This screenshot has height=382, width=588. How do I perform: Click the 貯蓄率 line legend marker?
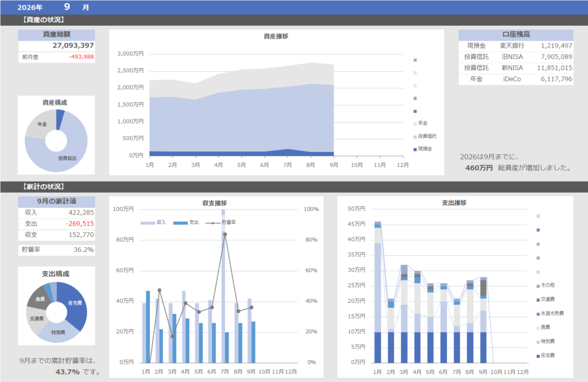tap(213, 223)
